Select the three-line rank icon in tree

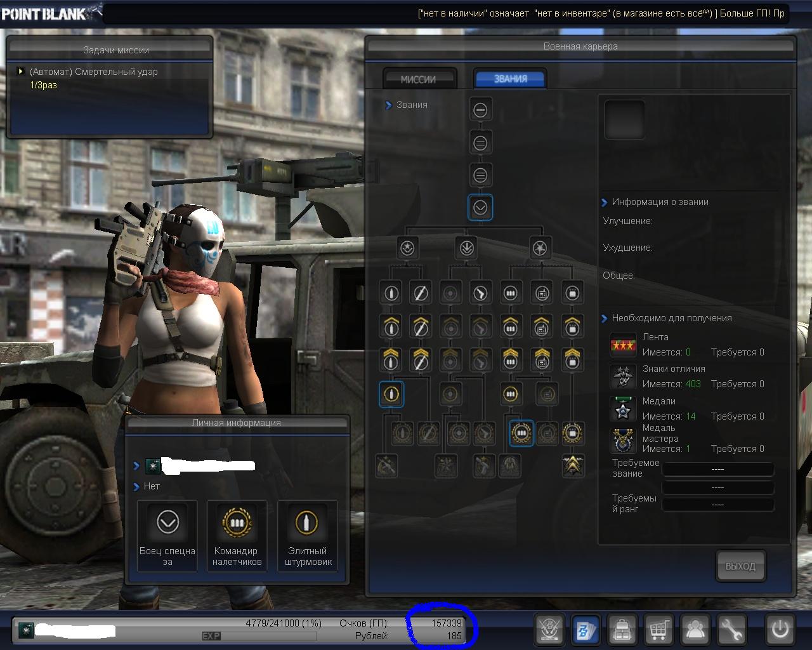click(x=480, y=175)
